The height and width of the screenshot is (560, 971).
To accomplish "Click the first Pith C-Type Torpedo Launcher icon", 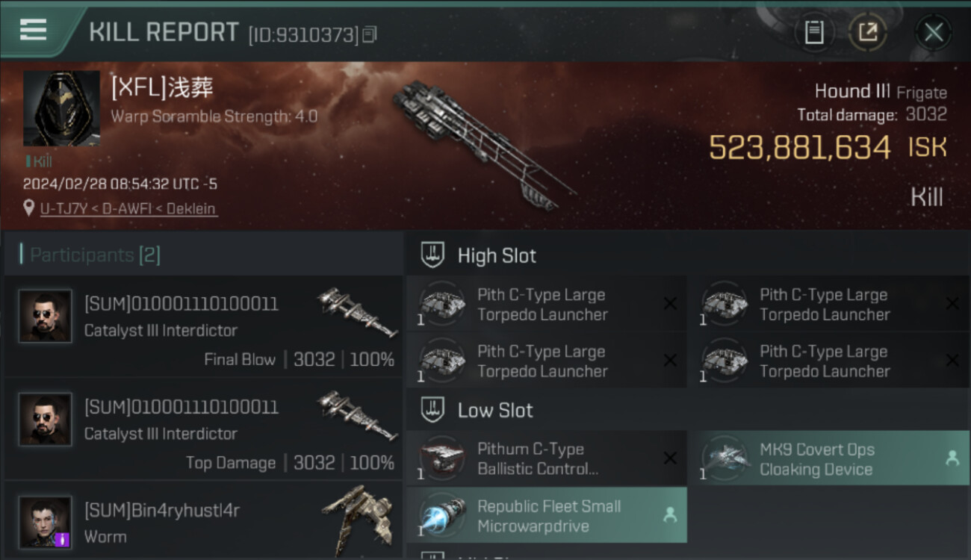I will point(442,304).
